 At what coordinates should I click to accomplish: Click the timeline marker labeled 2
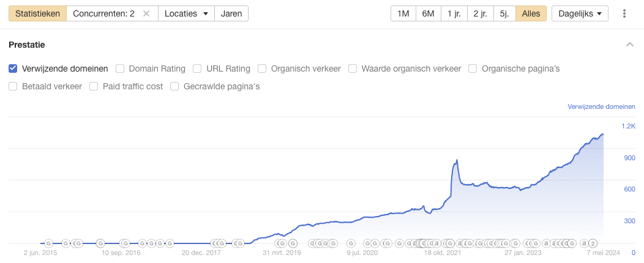pyautogui.click(x=593, y=243)
